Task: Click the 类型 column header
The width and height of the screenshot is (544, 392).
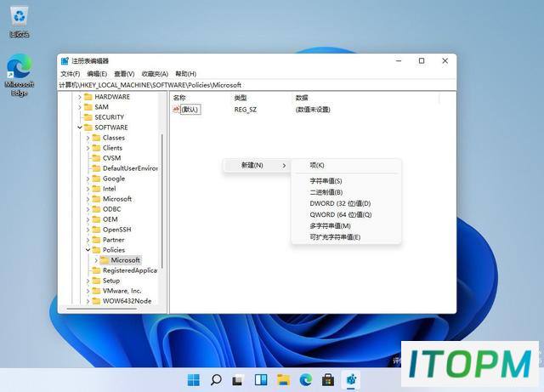Action: click(241, 98)
